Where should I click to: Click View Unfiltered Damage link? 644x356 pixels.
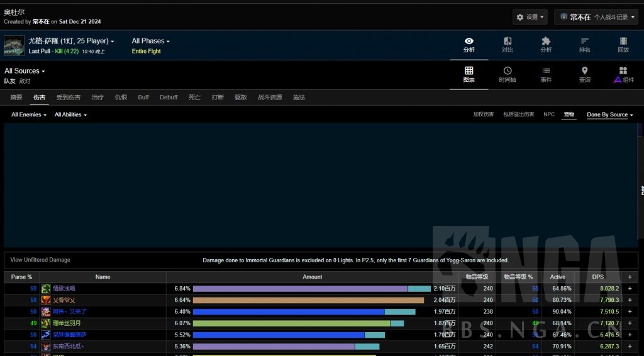point(40,260)
